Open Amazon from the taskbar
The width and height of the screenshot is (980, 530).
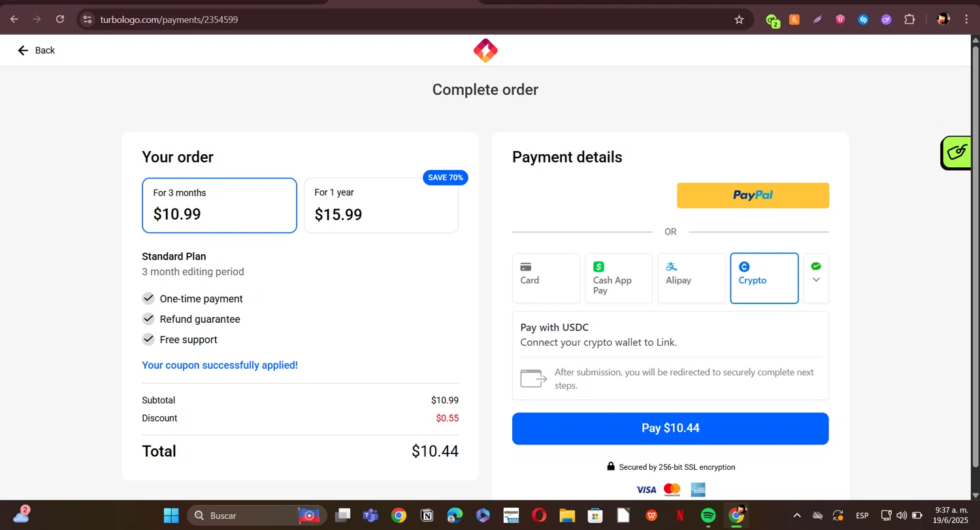(x=511, y=516)
